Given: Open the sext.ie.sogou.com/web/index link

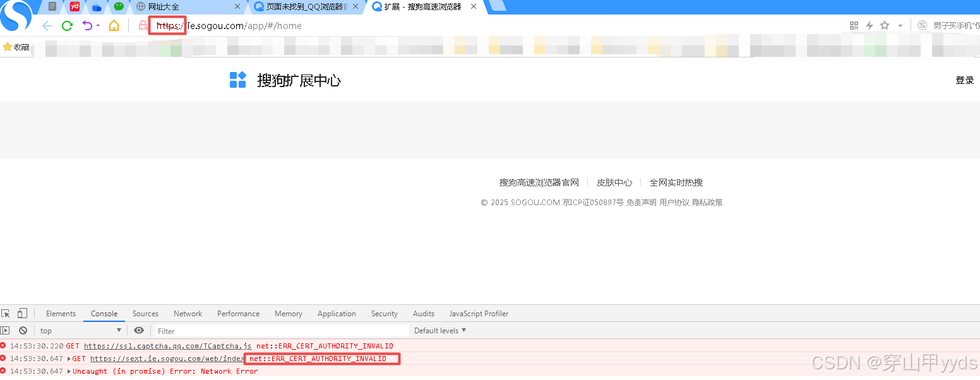Looking at the screenshot, I should [167, 359].
